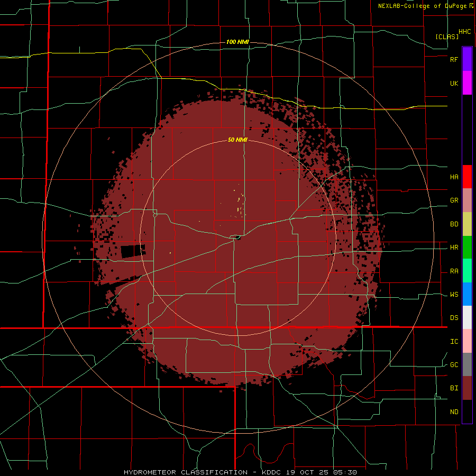Click the "BD" legend label
Viewport: 476px width, 476px height.
[454, 224]
